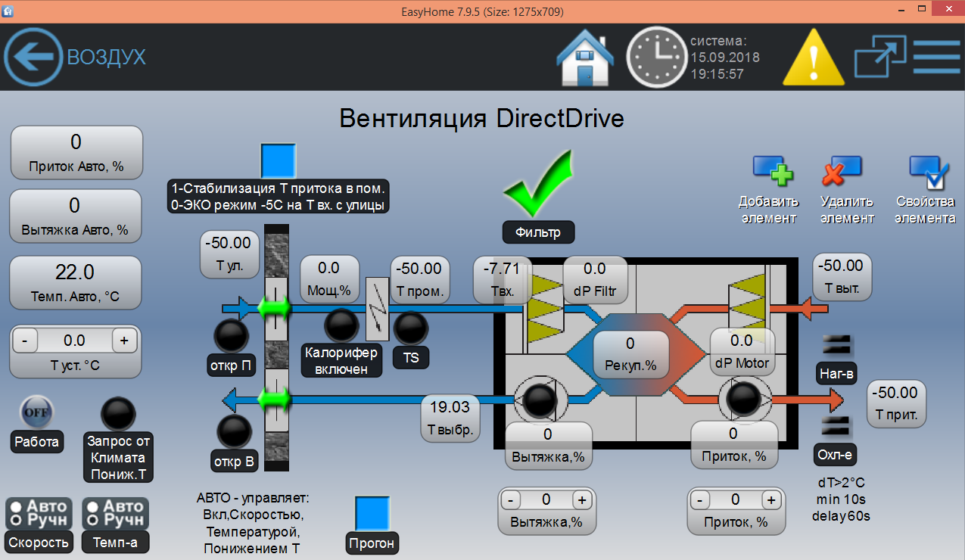Click the Т ул. temperature value
The width and height of the screenshot is (965, 560).
pyautogui.click(x=230, y=255)
